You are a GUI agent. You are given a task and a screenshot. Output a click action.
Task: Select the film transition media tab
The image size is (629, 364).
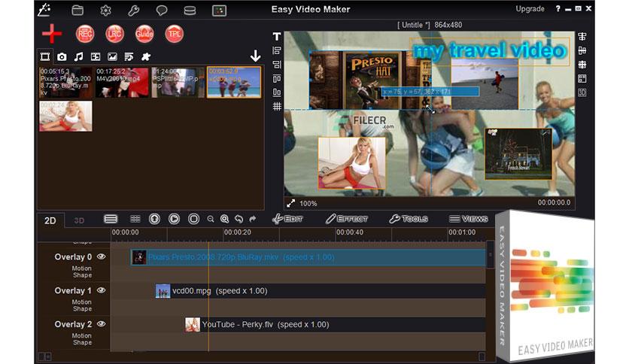coord(96,57)
